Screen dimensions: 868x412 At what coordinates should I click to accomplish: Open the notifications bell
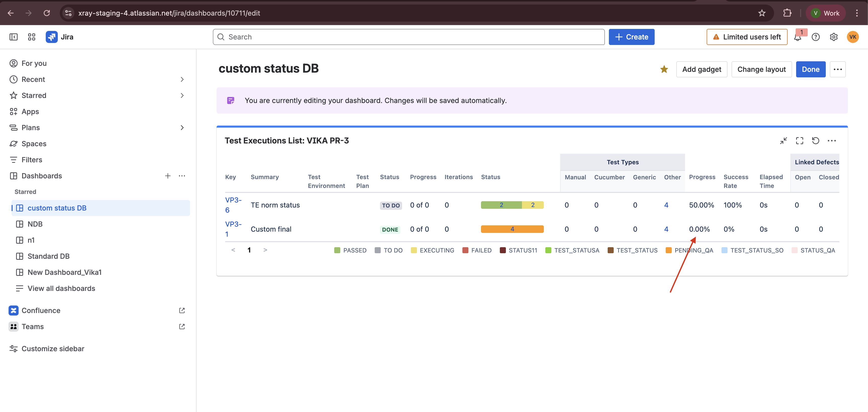[797, 37]
